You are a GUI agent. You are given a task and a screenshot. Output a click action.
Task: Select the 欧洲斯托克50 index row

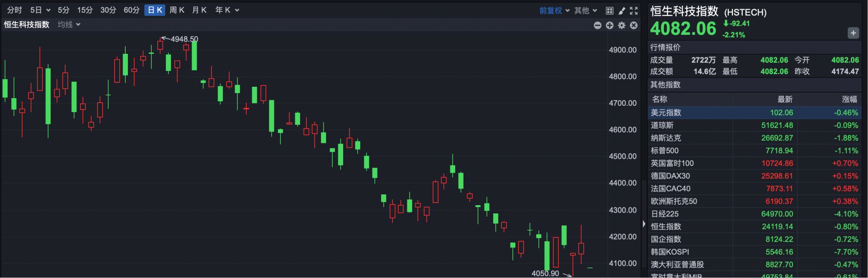pos(754,201)
